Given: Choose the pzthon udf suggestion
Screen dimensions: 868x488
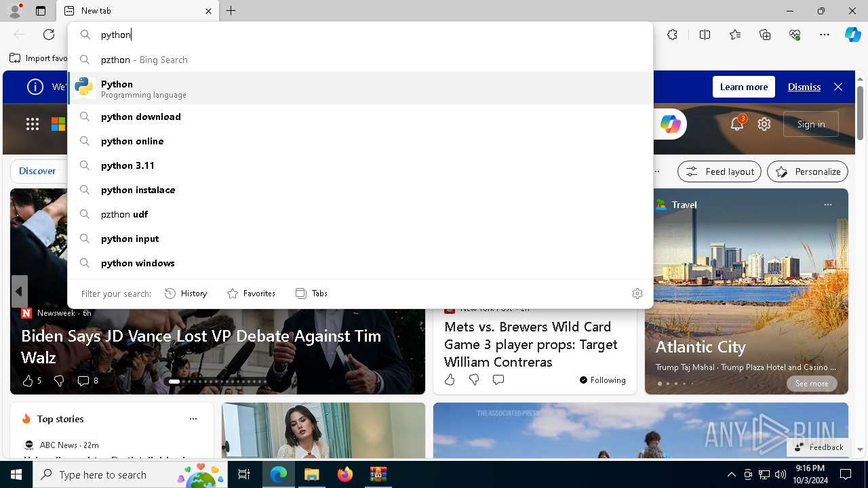Looking at the screenshot, I should click(360, 214).
